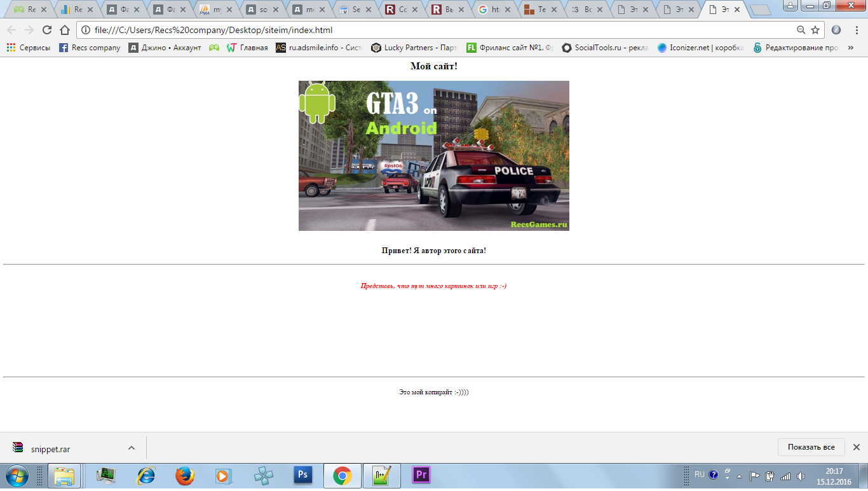Open the SocialTools.ru bookmark
The image size is (868, 491).
click(x=606, y=48)
